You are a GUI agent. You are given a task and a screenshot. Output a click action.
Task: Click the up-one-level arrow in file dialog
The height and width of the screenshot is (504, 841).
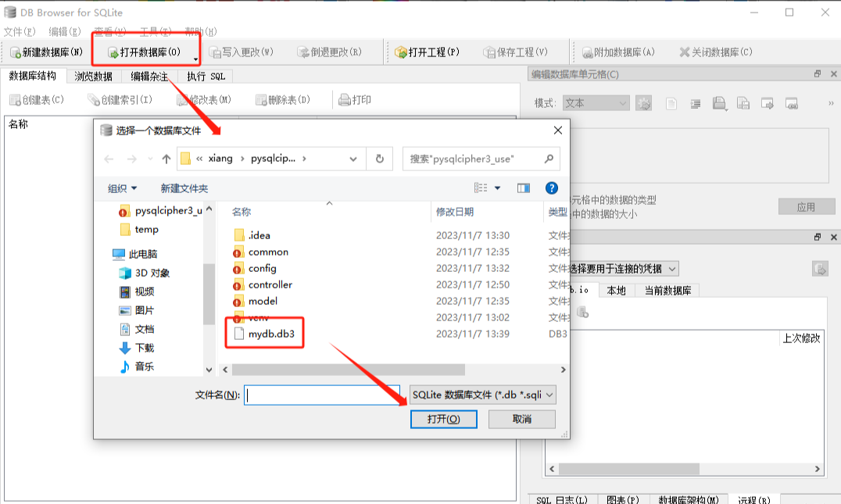click(166, 159)
